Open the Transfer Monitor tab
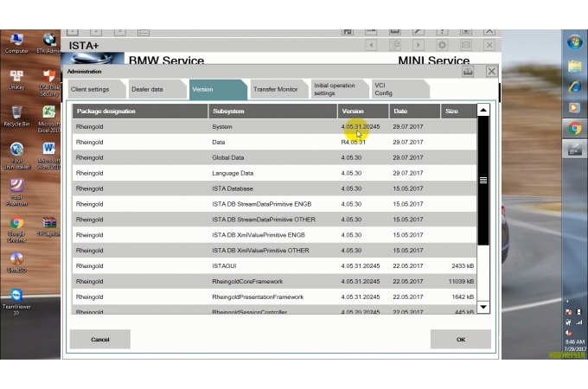588x389 pixels. pyautogui.click(x=278, y=89)
